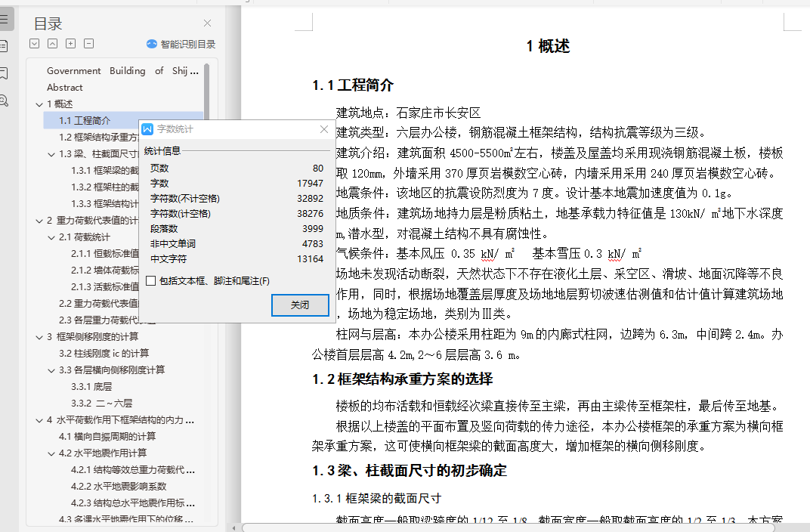This screenshot has width=810, height=532.
Task: Collapse 3 框架侧移刚度的计算 section
Action: [39, 337]
